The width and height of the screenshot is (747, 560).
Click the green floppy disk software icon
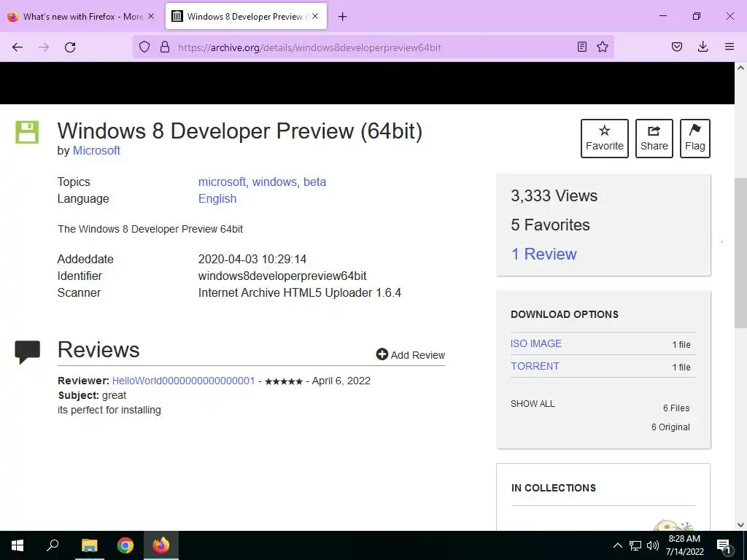click(27, 132)
